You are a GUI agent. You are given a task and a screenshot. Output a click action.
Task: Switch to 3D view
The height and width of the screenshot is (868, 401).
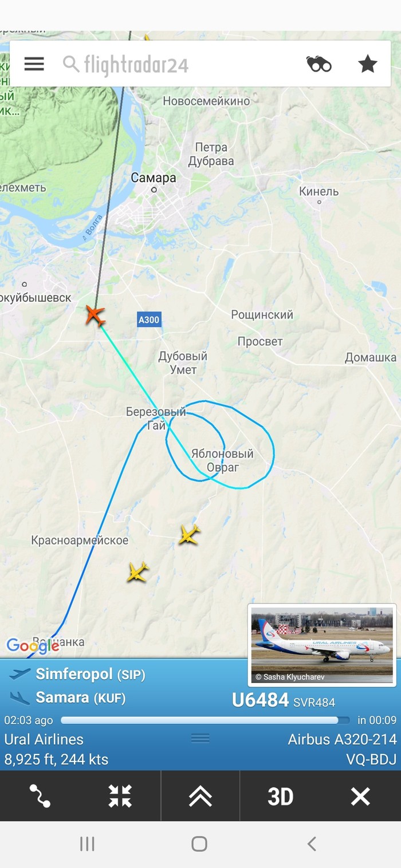tap(281, 796)
